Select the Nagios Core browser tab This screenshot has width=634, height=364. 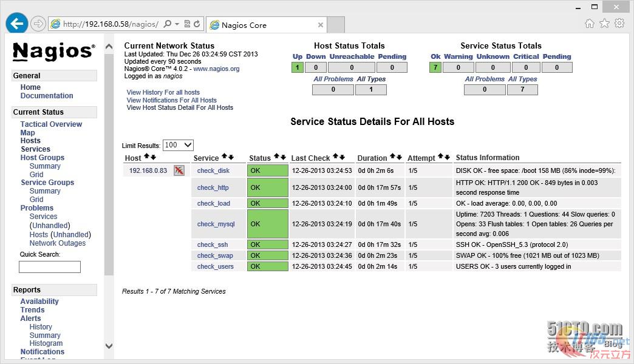click(267, 25)
